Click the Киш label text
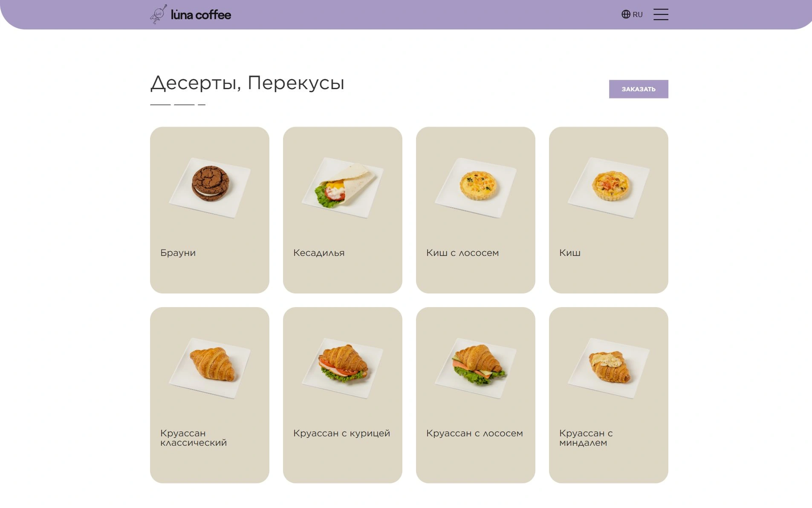812x508 pixels. click(570, 253)
